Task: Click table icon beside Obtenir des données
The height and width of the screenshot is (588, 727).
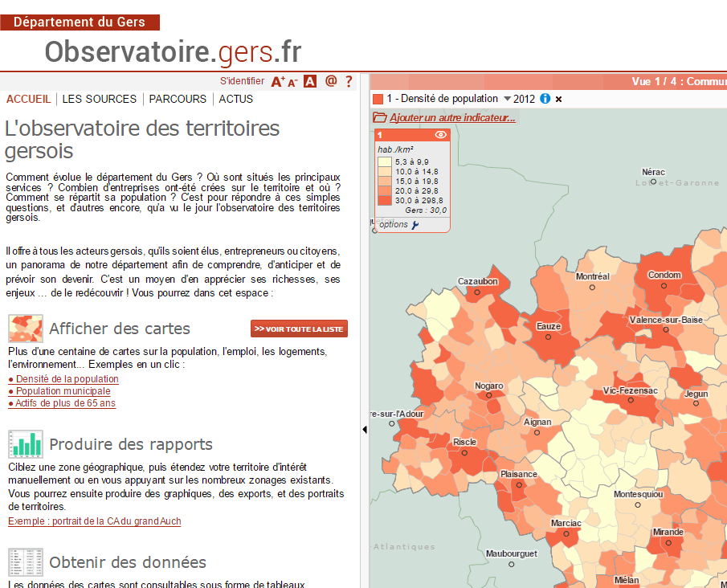Action: coord(26,561)
